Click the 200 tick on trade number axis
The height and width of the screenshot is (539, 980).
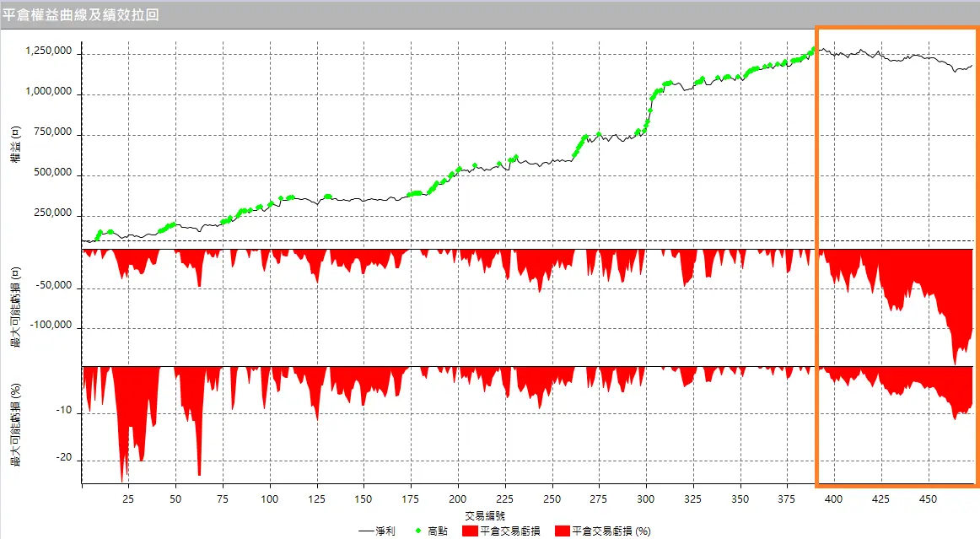point(458,499)
